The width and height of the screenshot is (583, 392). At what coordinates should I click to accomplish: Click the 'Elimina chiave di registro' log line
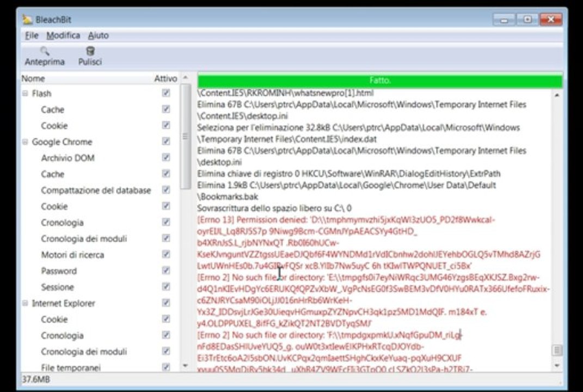click(349, 174)
